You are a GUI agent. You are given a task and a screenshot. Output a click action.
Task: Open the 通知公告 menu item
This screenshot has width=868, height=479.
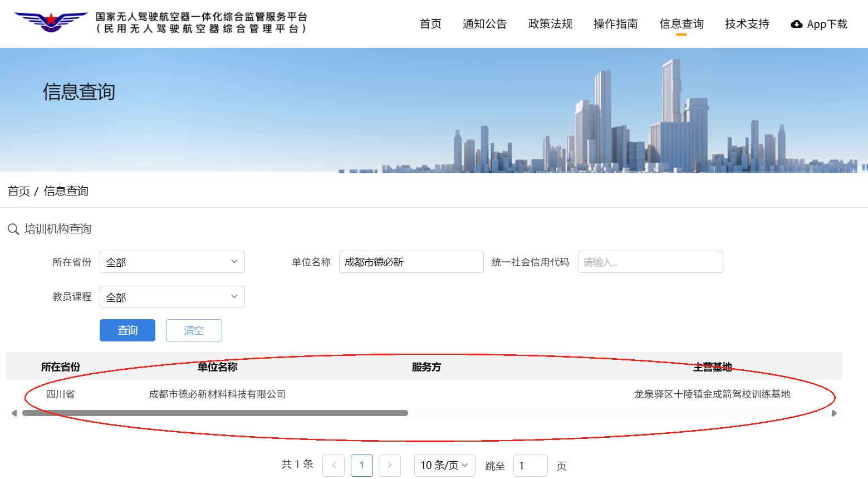point(484,24)
